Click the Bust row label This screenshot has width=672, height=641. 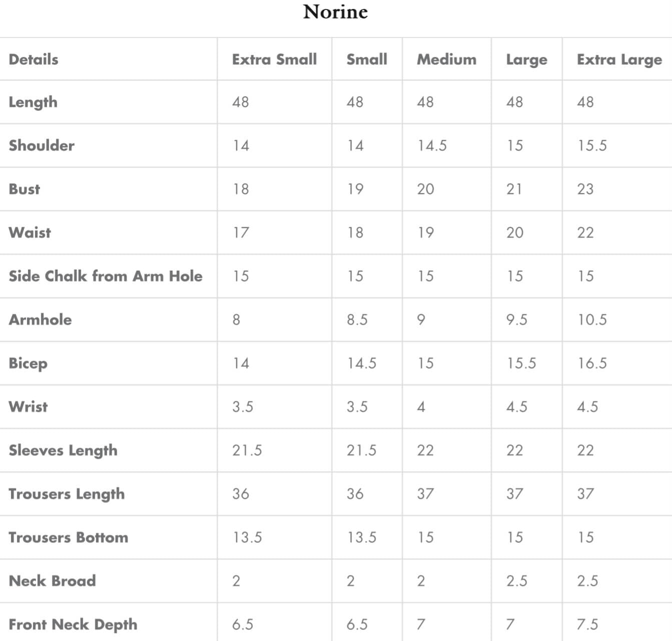coord(25,189)
